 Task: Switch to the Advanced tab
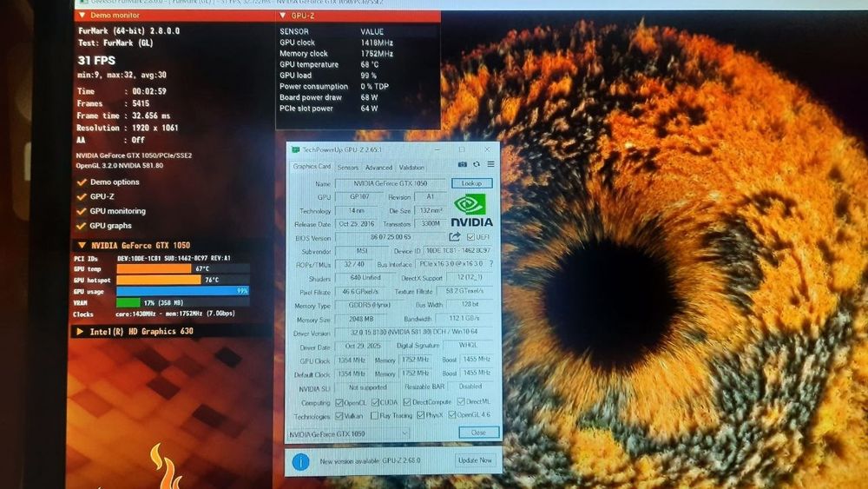[378, 168]
